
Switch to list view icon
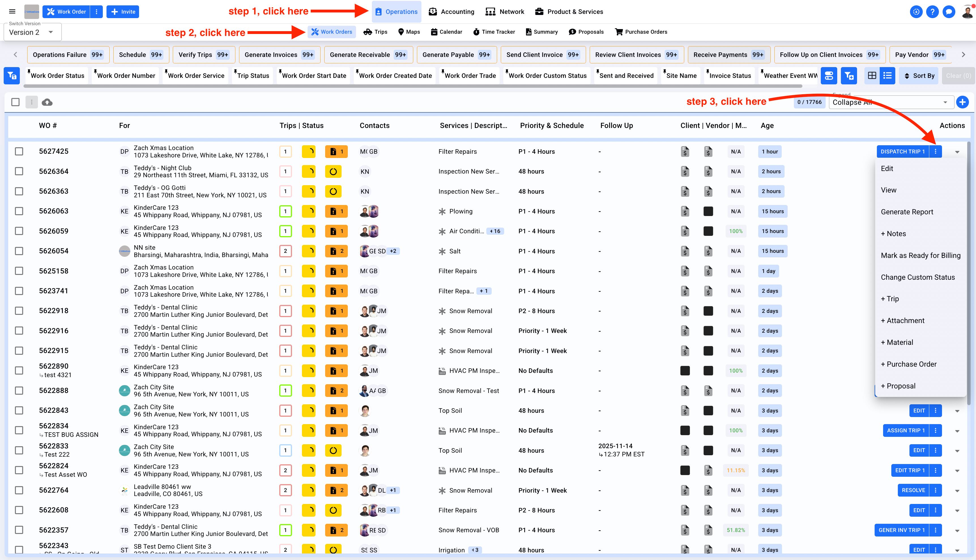point(888,76)
